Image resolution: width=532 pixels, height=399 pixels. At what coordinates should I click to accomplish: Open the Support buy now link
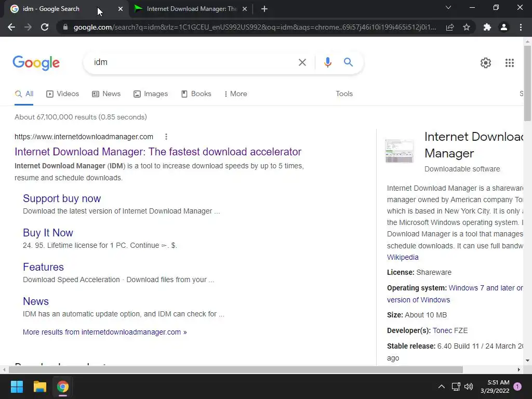(62, 198)
